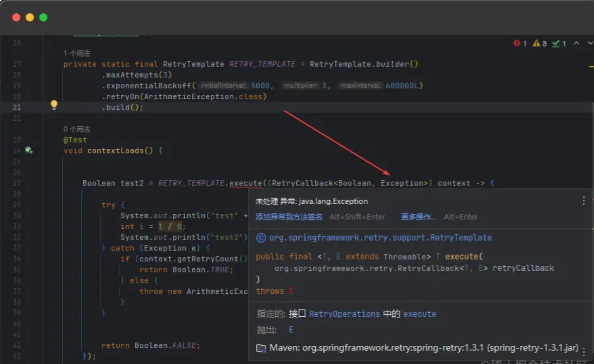Click line number 27 in gutter
The height and width of the screenshot is (364, 594).
pos(17,183)
